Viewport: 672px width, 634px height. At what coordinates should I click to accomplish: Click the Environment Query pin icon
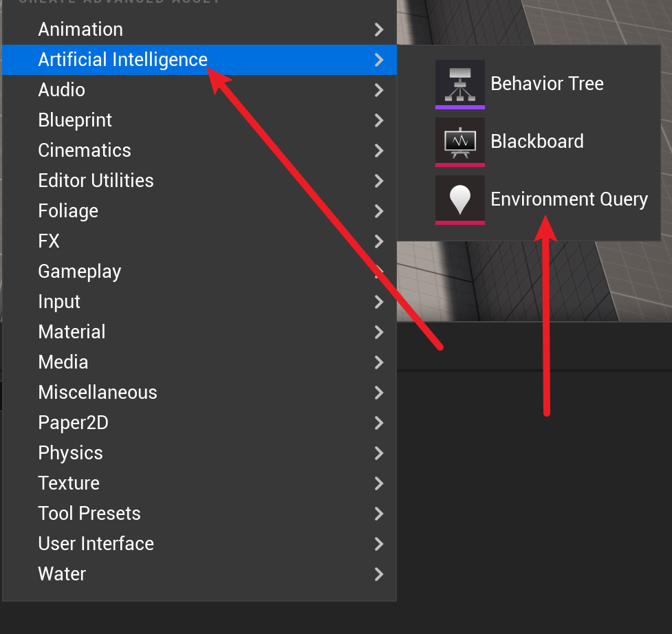click(459, 199)
